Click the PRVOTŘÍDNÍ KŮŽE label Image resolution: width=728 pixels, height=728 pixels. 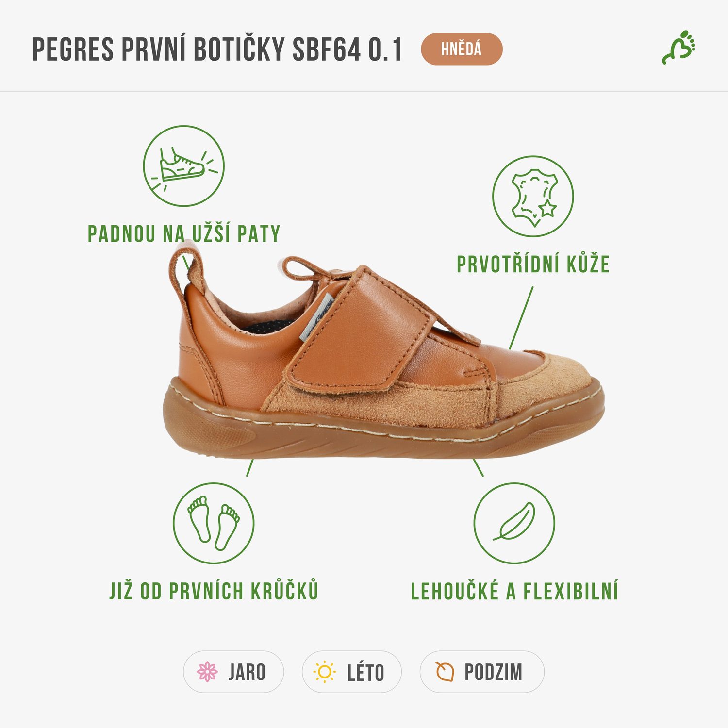(x=533, y=264)
